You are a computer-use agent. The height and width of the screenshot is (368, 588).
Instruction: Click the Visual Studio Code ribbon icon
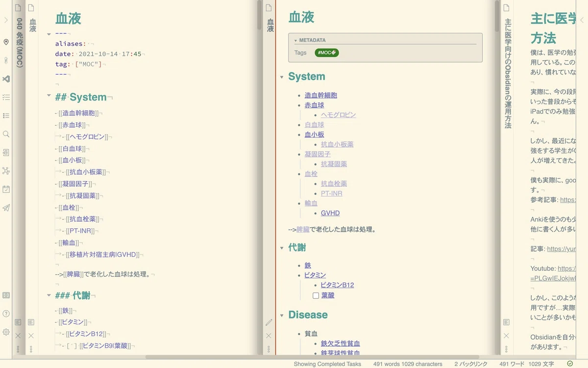click(6, 79)
